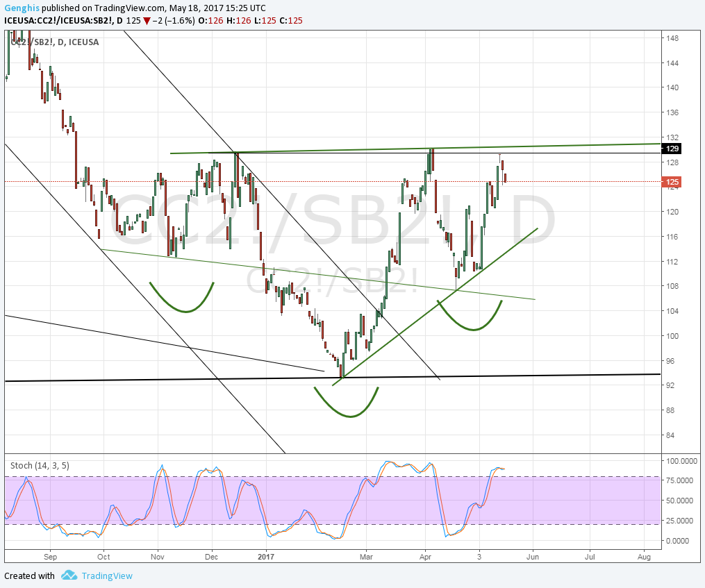Click the Mar label on the time axis

(367, 557)
